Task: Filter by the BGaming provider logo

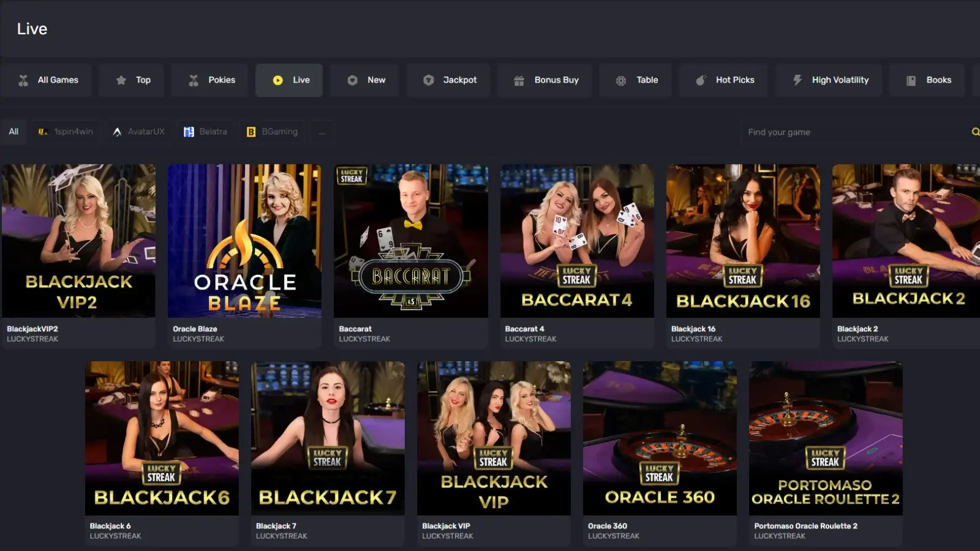Action: pos(251,132)
